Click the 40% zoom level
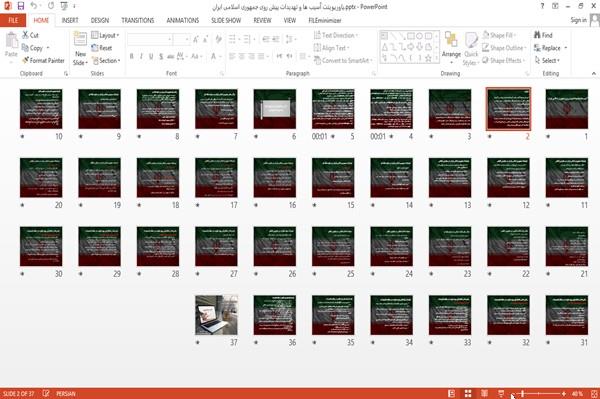This screenshot has height=399, width=600. [577, 394]
